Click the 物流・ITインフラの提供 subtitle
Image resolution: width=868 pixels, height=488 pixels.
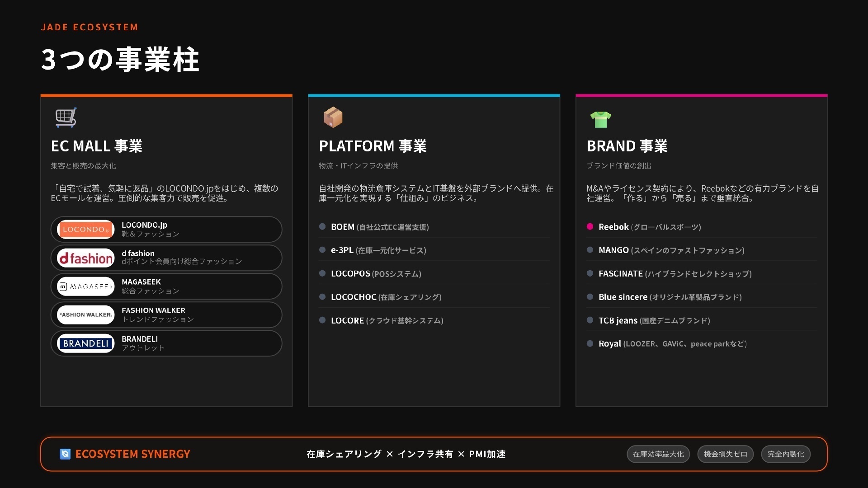[359, 166]
